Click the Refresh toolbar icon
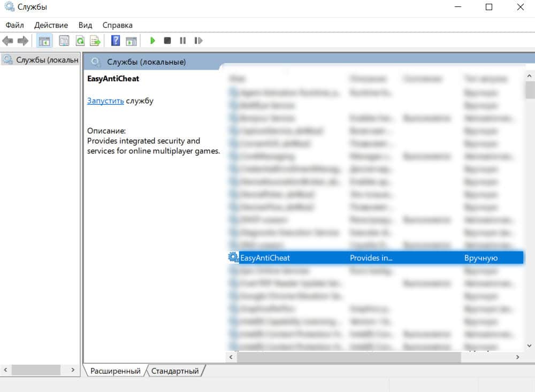Viewport: 535px width, 392px height. click(80, 41)
